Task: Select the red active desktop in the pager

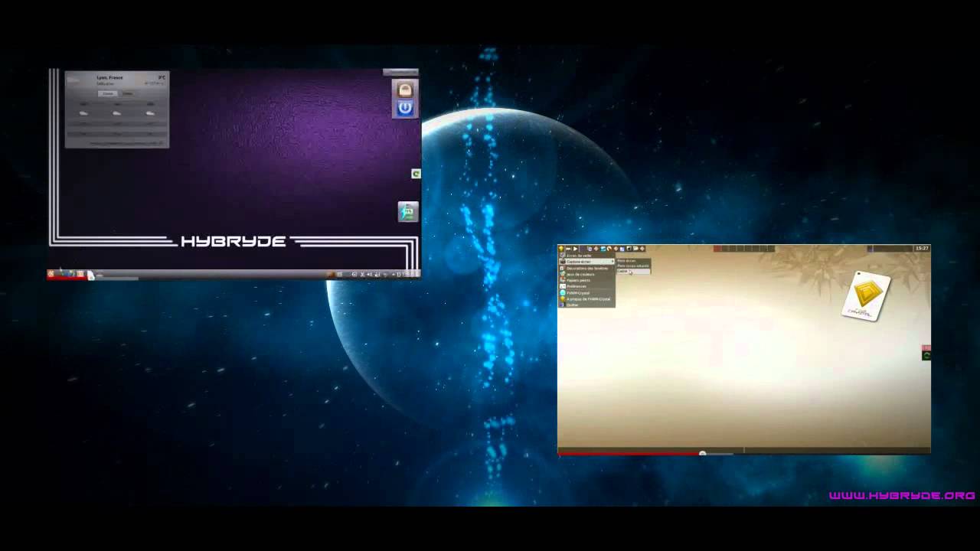Action: pos(717,248)
